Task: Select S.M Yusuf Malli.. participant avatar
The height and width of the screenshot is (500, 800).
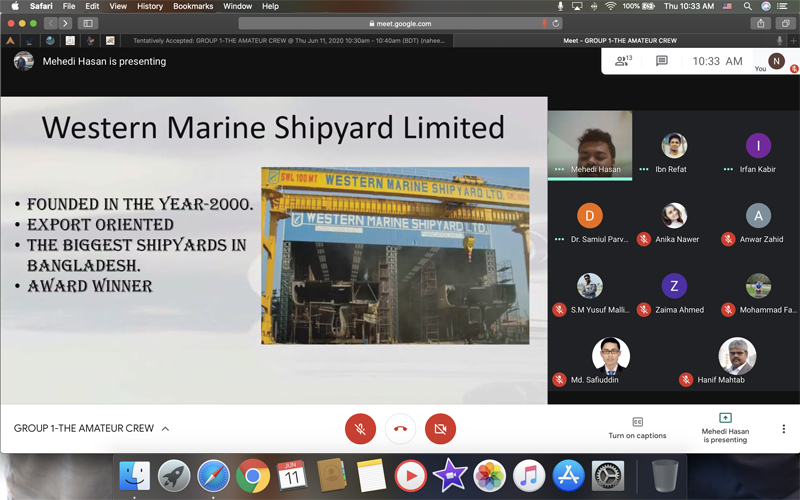Action: point(590,286)
